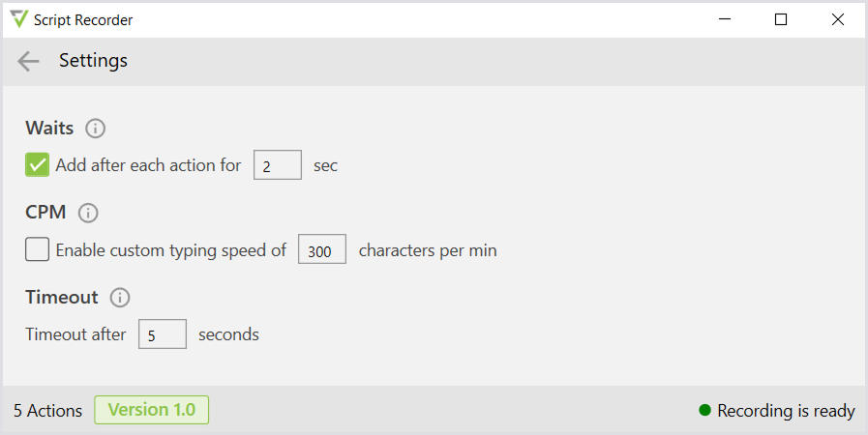Image resolution: width=868 pixels, height=435 pixels.
Task: Click the Add after each action label
Action: click(148, 165)
